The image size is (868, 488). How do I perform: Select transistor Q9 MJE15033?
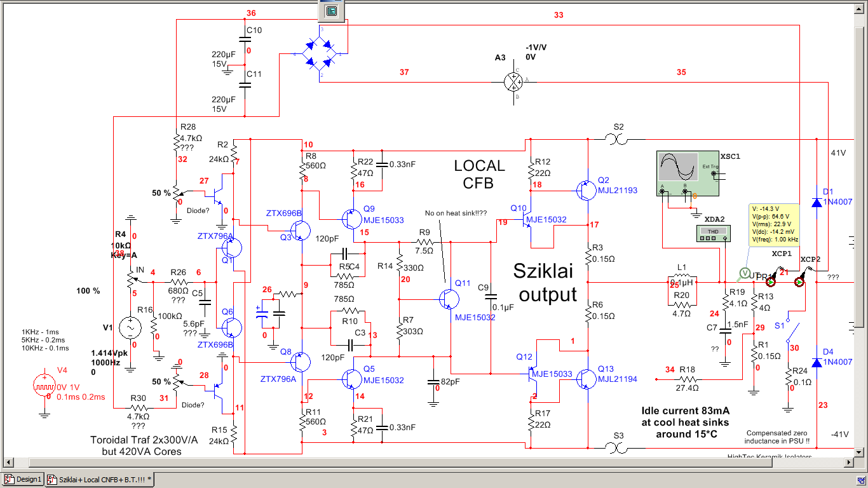click(x=351, y=219)
